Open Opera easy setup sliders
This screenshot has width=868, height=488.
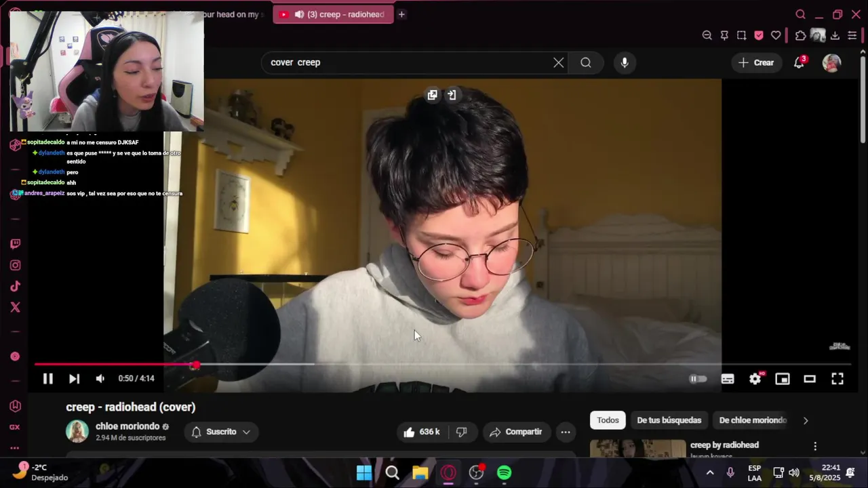pos(852,35)
